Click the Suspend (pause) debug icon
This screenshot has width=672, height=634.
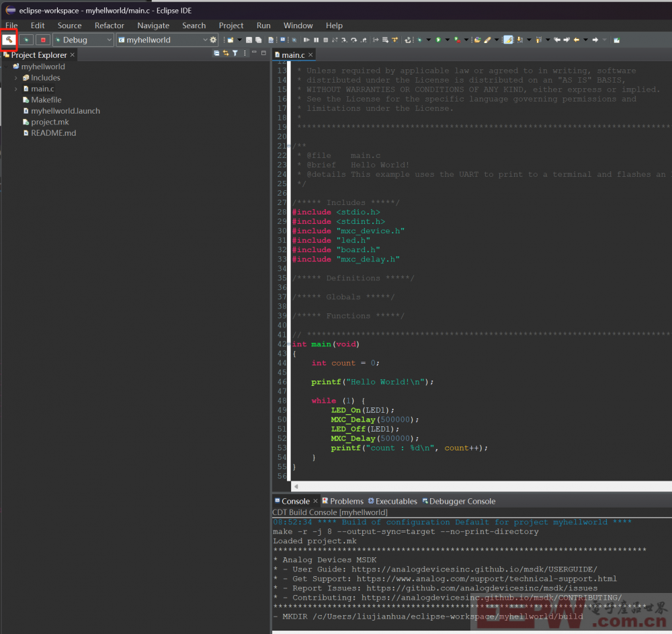coord(317,40)
